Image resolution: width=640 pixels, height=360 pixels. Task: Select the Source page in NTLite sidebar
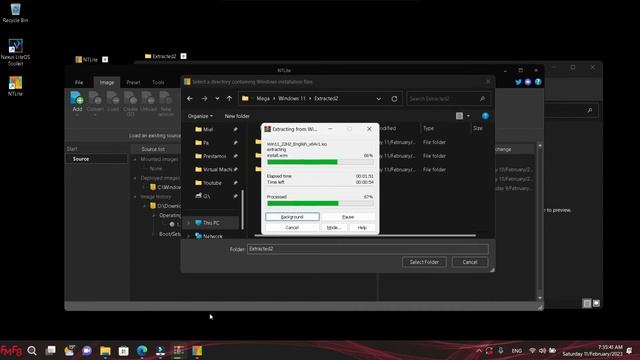coord(96,159)
